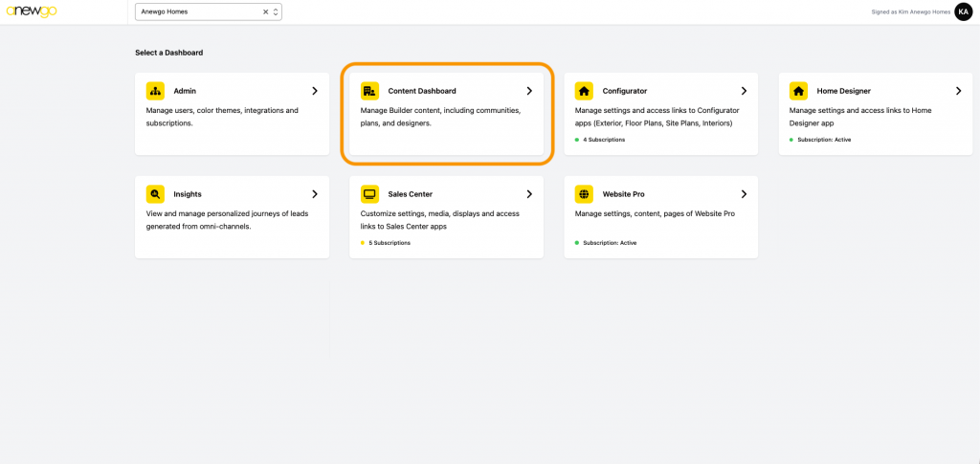The width and height of the screenshot is (980, 464).
Task: Click the Content Dashboard building icon
Action: pos(369,91)
